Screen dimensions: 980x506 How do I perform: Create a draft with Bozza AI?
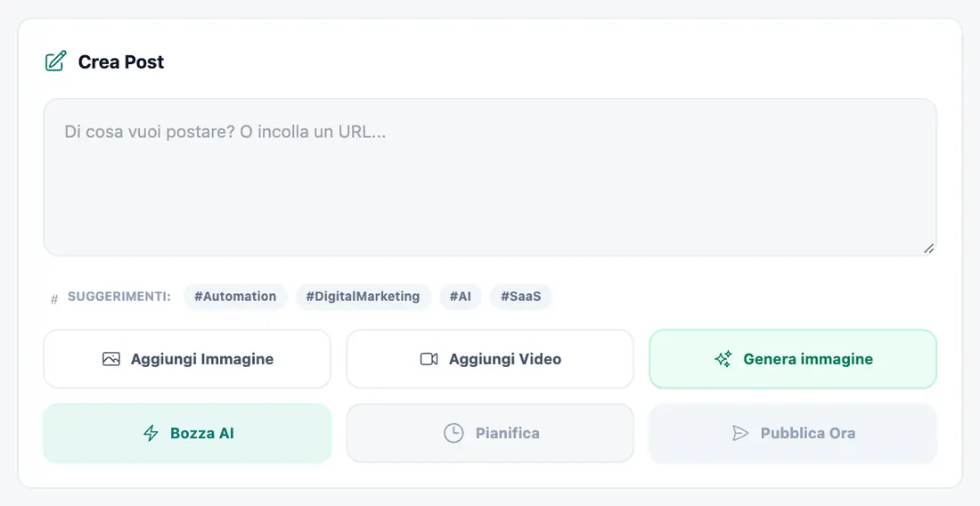point(187,433)
